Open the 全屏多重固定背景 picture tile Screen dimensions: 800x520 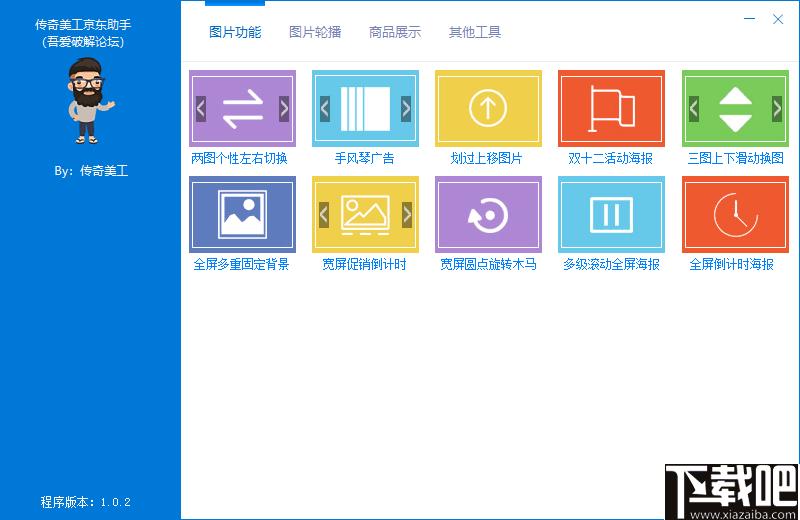click(242, 214)
